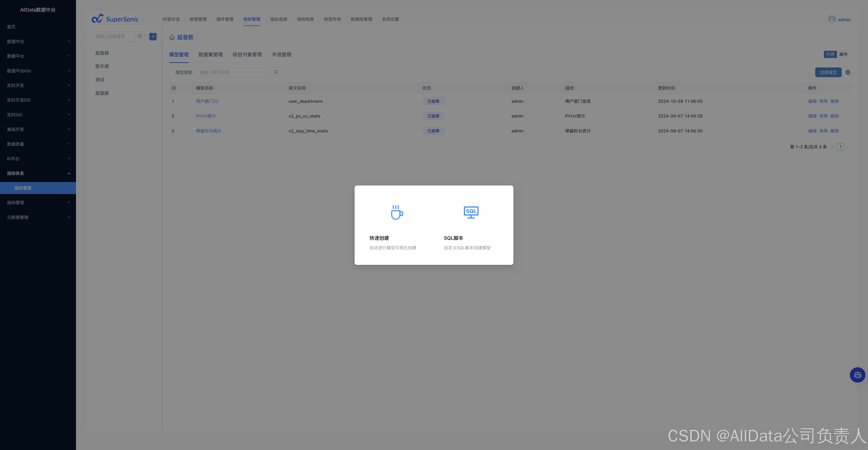Click the model name search field

(233, 72)
